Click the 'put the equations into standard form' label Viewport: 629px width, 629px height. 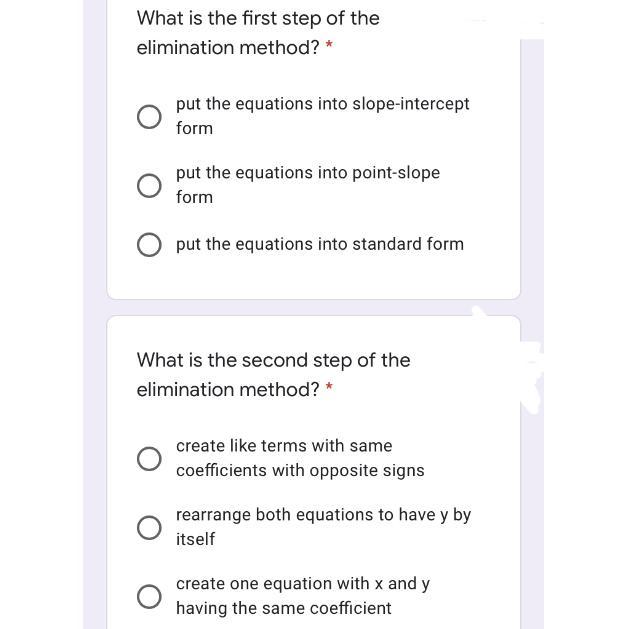click(319, 244)
